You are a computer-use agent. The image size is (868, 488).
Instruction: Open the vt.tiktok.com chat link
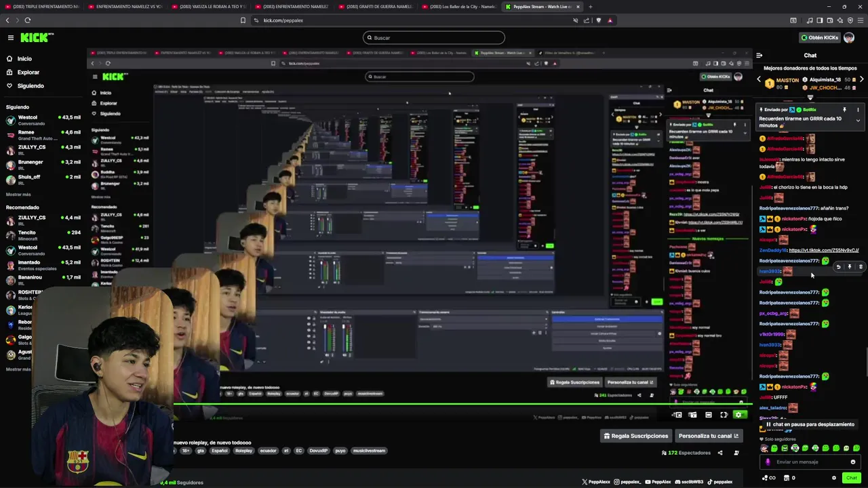tap(824, 250)
